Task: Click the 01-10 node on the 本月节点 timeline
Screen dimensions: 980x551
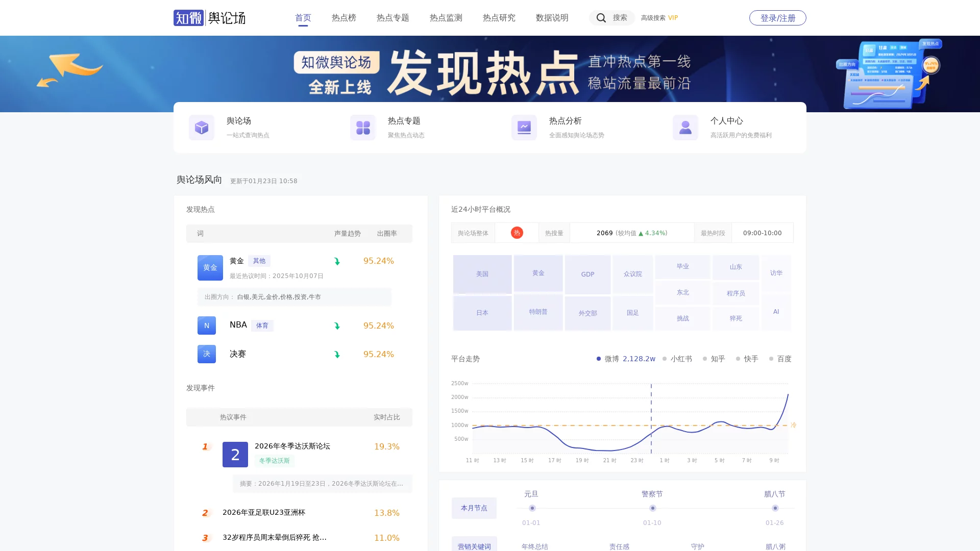Action: 652,508
